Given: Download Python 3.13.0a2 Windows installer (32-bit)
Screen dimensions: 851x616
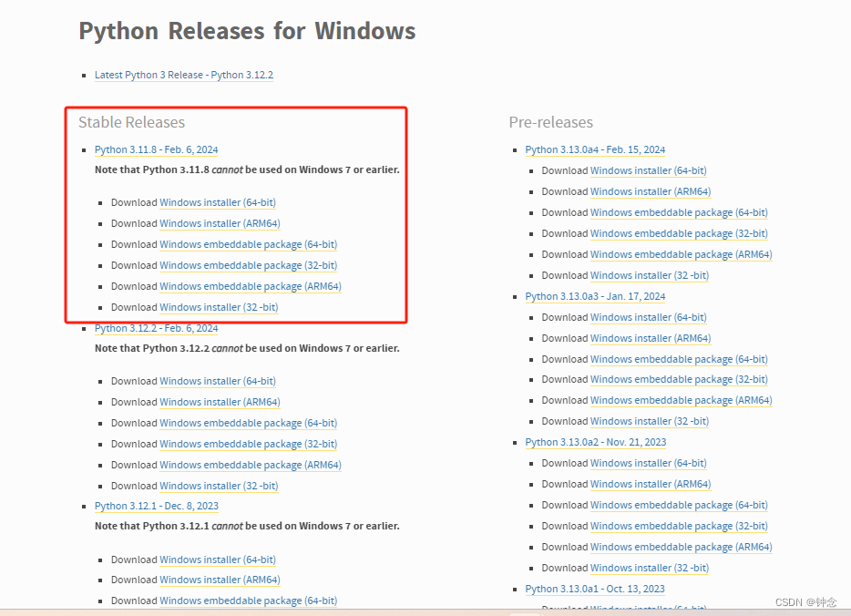Looking at the screenshot, I should (650, 569).
